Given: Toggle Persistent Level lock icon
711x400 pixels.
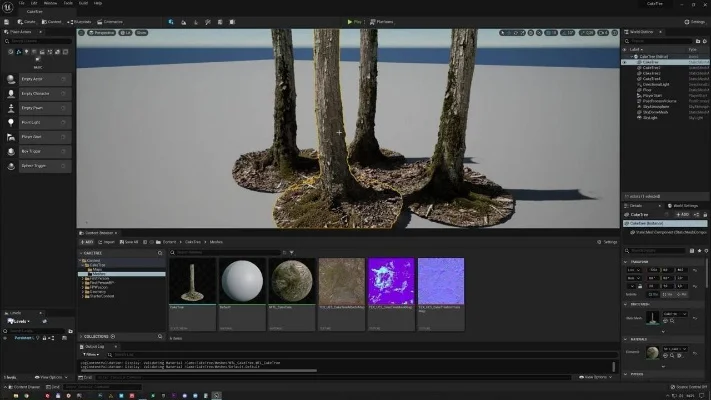Looking at the screenshot, I should coord(44,338).
